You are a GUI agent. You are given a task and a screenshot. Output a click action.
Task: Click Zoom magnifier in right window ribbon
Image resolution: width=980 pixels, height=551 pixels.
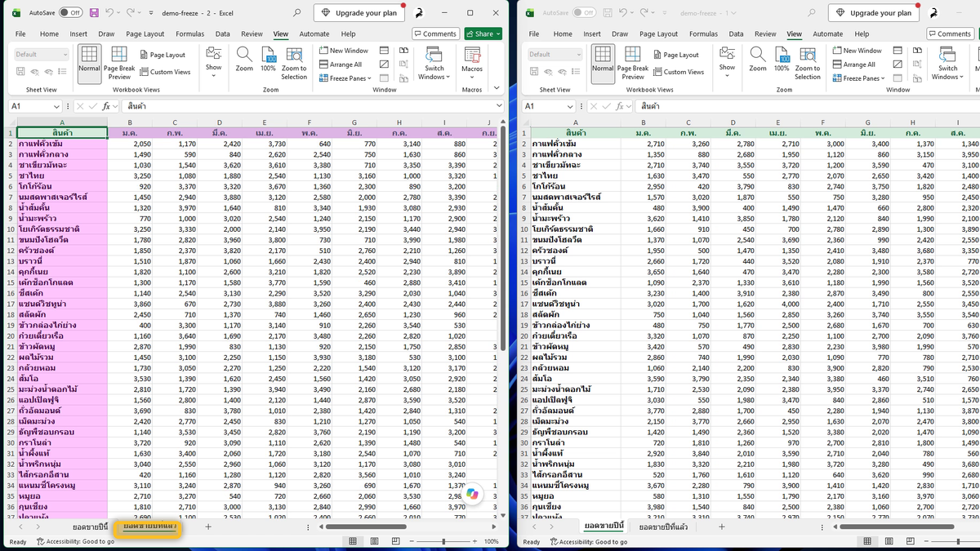point(758,59)
